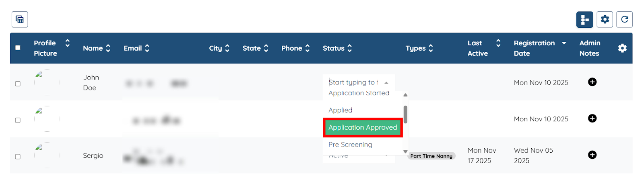Open the tree layout view icon
The height and width of the screenshot is (184, 644).
pos(584,19)
